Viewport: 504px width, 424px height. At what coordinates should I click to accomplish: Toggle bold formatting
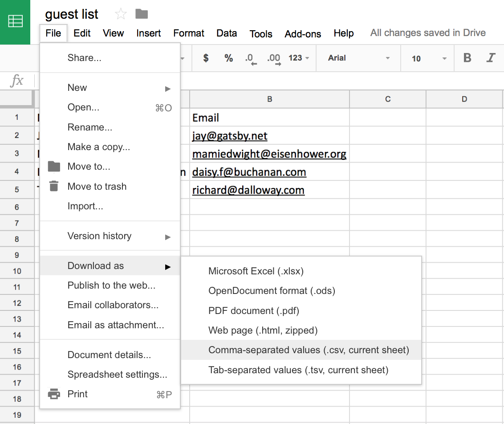point(467,58)
